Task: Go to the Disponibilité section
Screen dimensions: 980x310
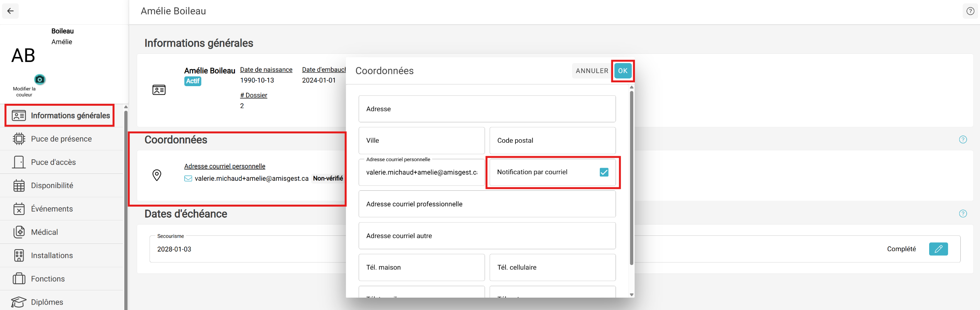Action: (x=52, y=185)
